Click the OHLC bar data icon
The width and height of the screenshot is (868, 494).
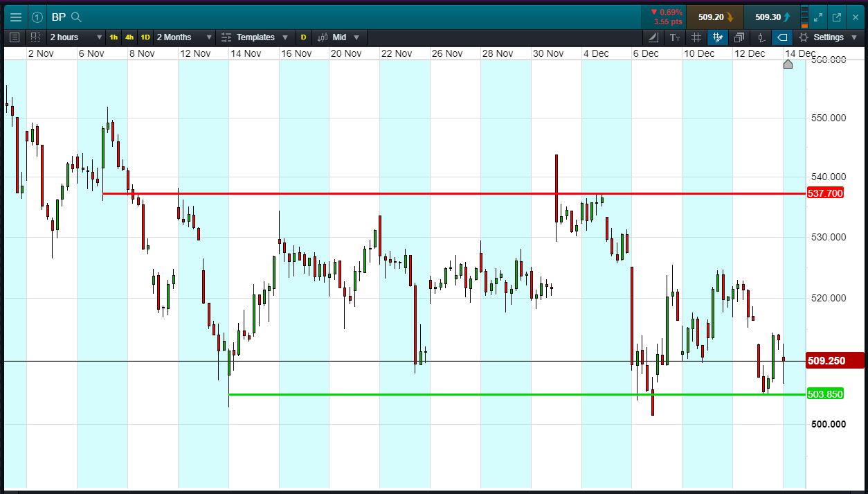tap(761, 37)
